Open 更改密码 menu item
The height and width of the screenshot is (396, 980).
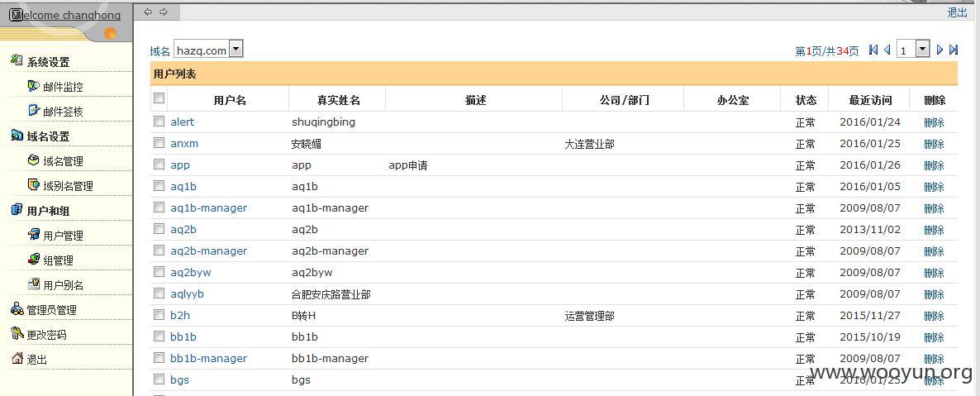46,335
